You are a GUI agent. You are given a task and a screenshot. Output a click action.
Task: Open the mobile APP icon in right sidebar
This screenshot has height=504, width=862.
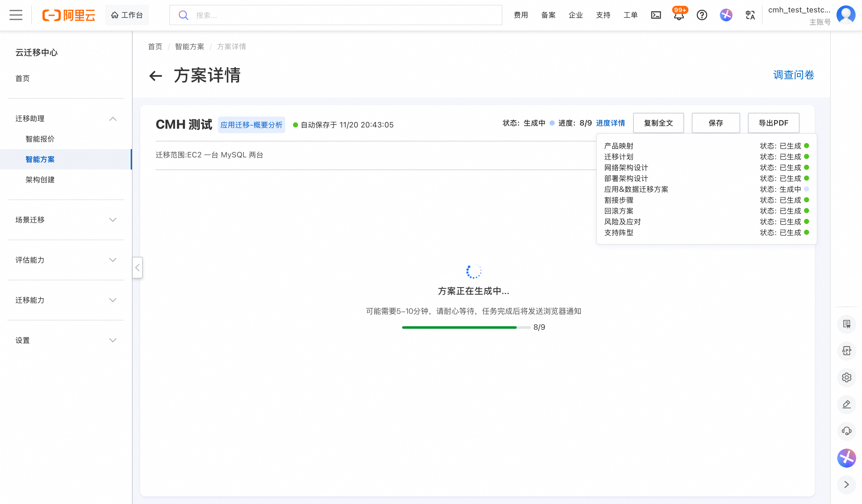(847, 350)
